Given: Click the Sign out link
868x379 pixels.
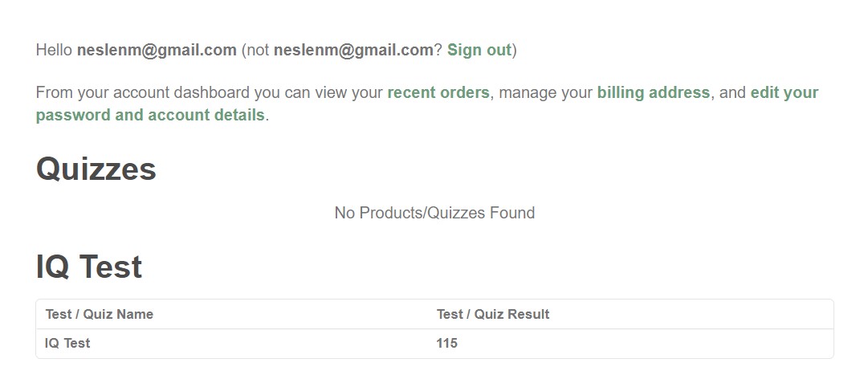Looking at the screenshot, I should 479,50.
